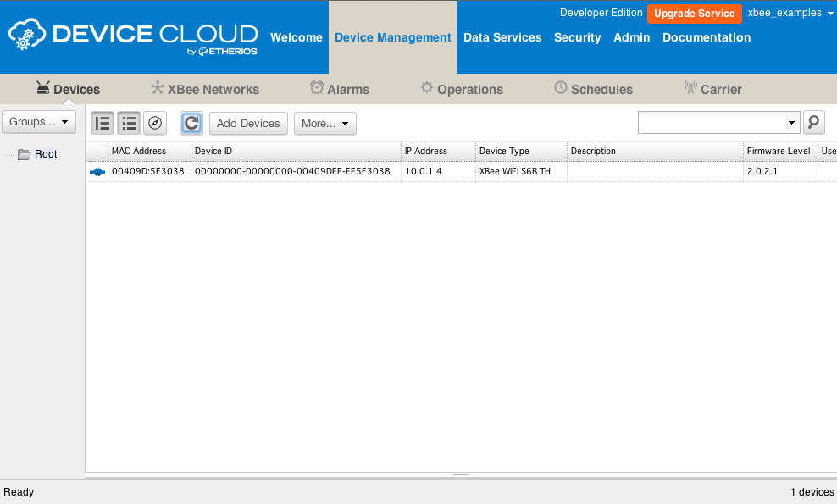Click the connected device status icon
The image size is (837, 504).
coord(97,172)
